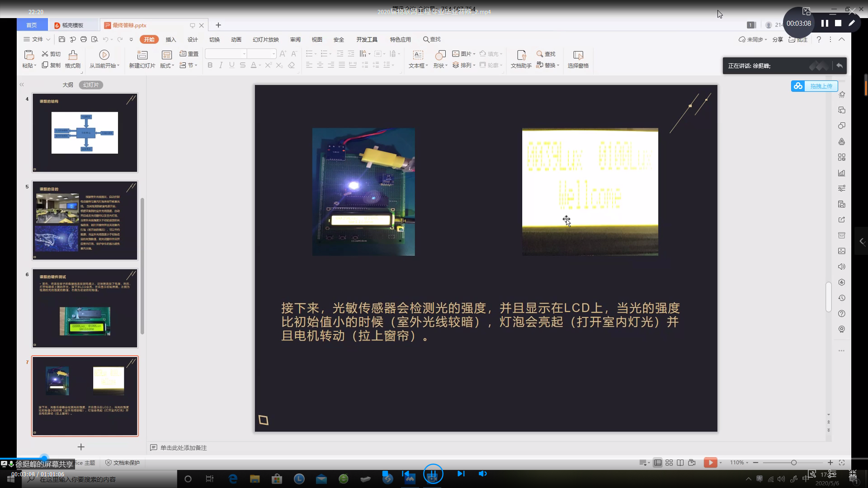The height and width of the screenshot is (488, 868).
Task: Click the Save icon in quick toolbar
Action: (x=62, y=39)
